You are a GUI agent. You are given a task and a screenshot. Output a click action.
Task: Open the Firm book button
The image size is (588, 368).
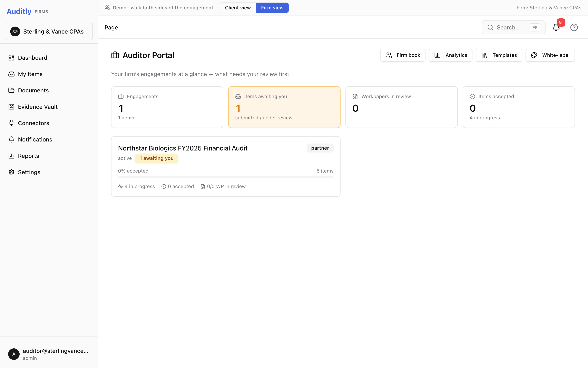click(403, 55)
